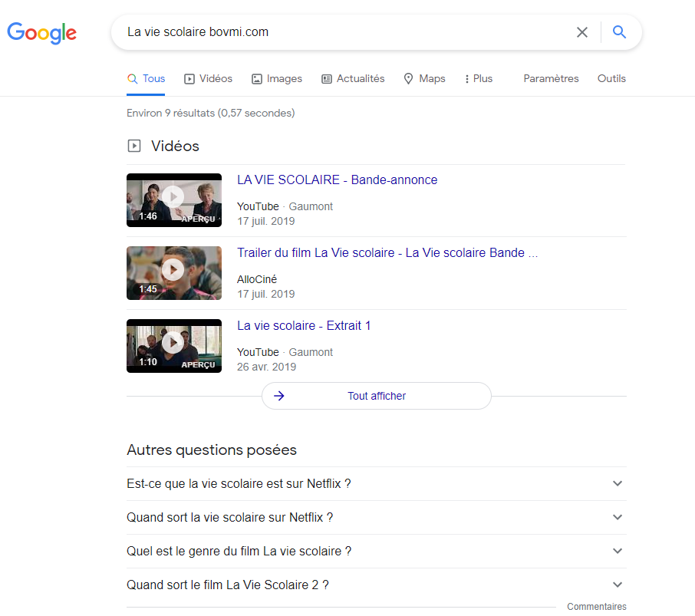Expand 'Est-ce que la vie scolaire est sur Netflix ?'
This screenshot has width=695, height=616.
377,483
